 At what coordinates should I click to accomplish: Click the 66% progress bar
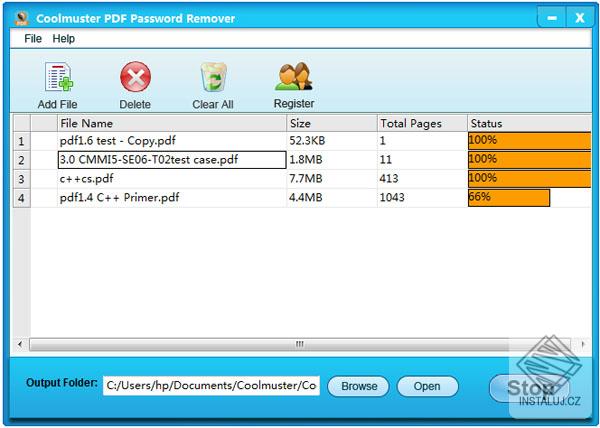509,198
